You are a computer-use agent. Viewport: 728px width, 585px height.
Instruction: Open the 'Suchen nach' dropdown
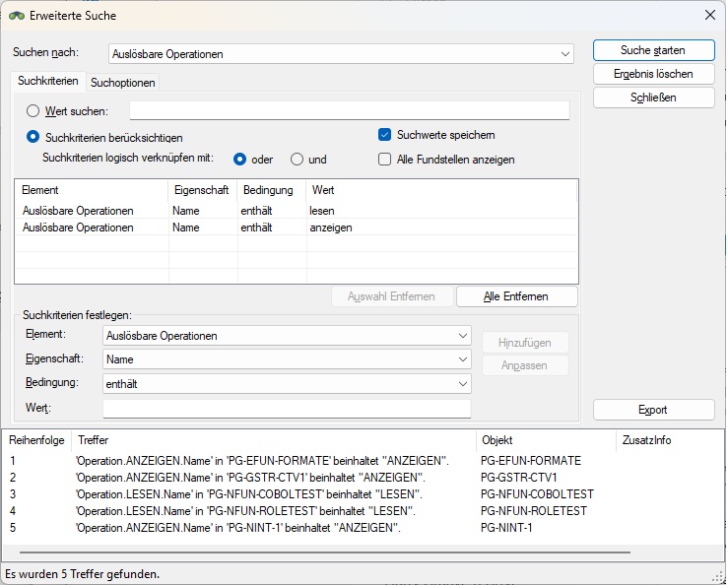pyautogui.click(x=564, y=53)
